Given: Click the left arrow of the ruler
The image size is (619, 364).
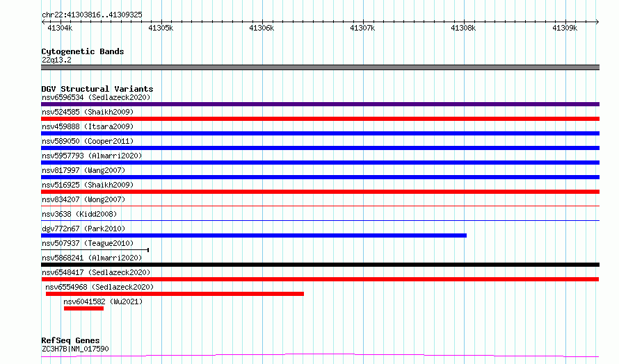Looking at the screenshot, I should pos(43,22).
